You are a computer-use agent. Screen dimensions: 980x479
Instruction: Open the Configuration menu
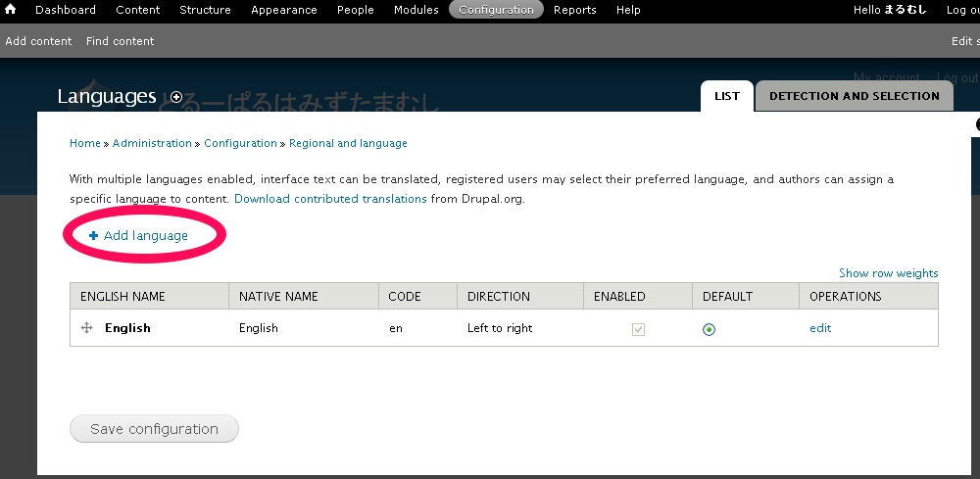pyautogui.click(x=497, y=10)
